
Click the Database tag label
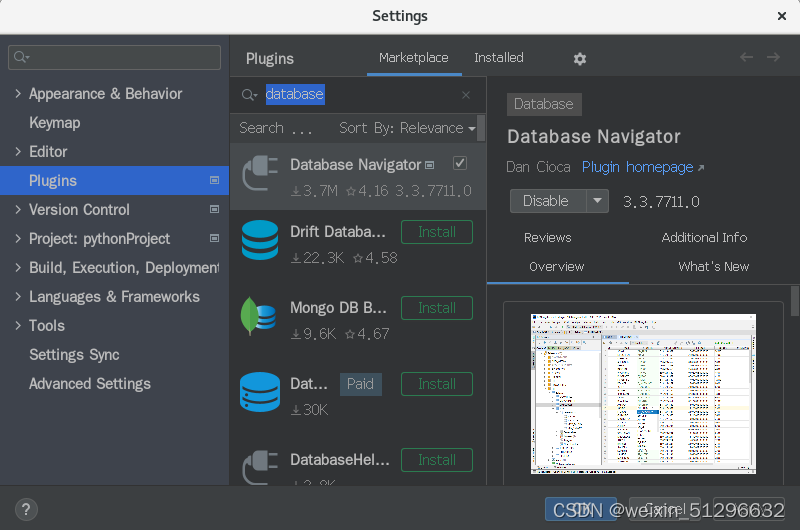coord(544,104)
